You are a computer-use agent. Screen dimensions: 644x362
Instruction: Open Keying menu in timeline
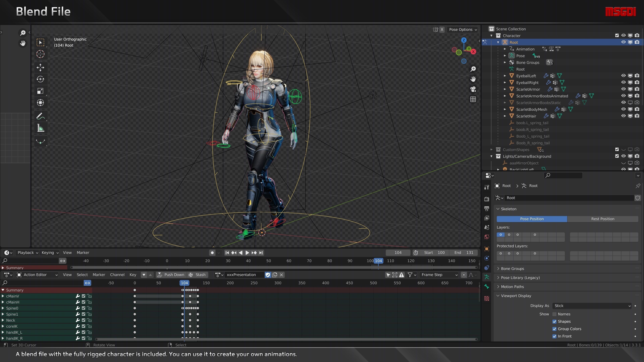pos(50,253)
